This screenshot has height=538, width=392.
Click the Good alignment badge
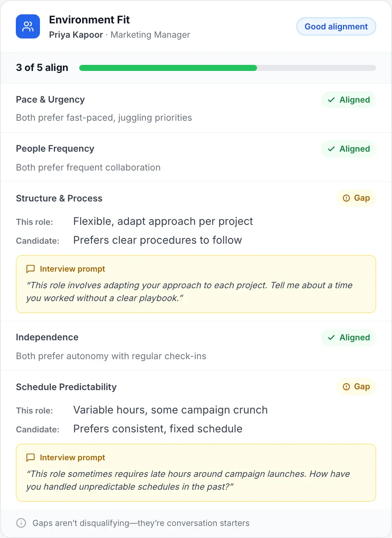tap(336, 26)
